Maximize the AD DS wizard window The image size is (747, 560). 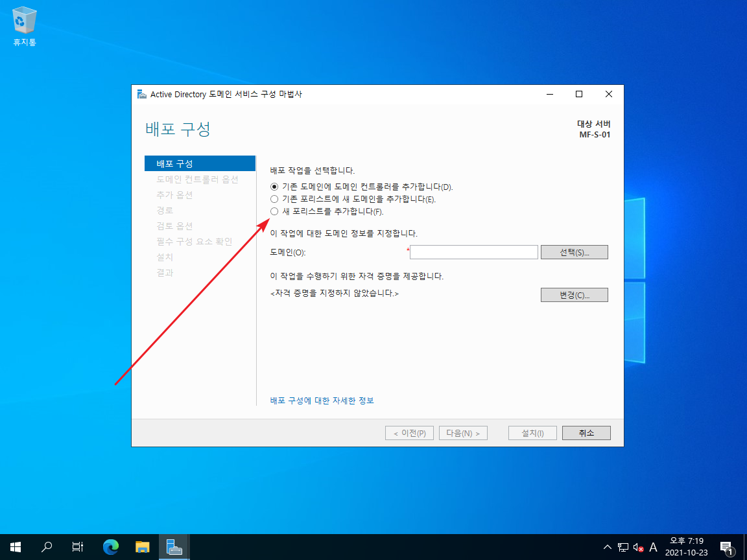tap(579, 94)
